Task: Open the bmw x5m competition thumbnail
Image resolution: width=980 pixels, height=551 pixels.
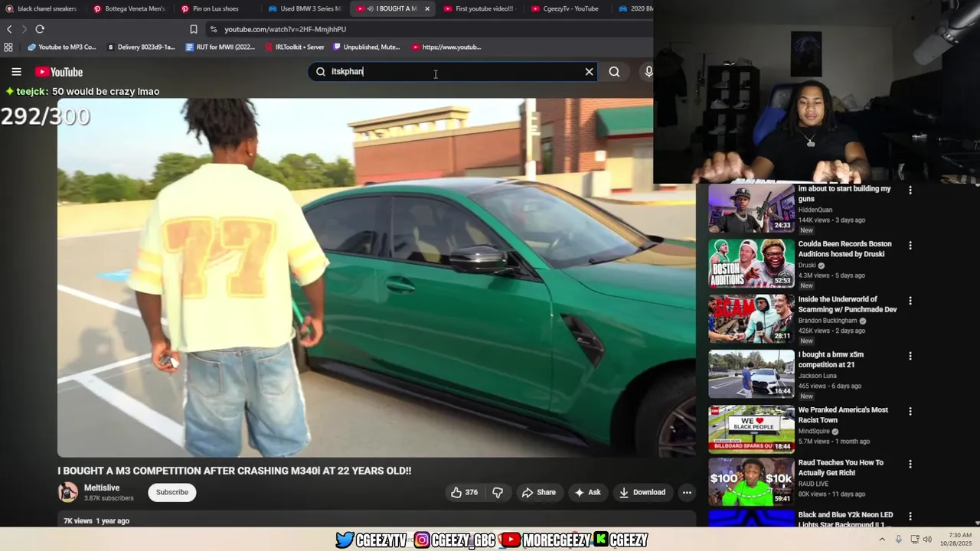Action: [x=751, y=374]
